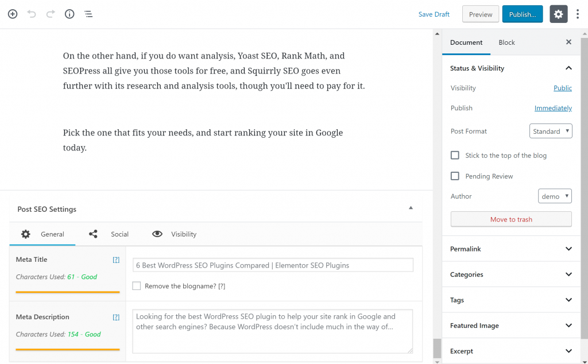Open the content structure info icon
This screenshot has height=364, width=588.
pos(69,14)
